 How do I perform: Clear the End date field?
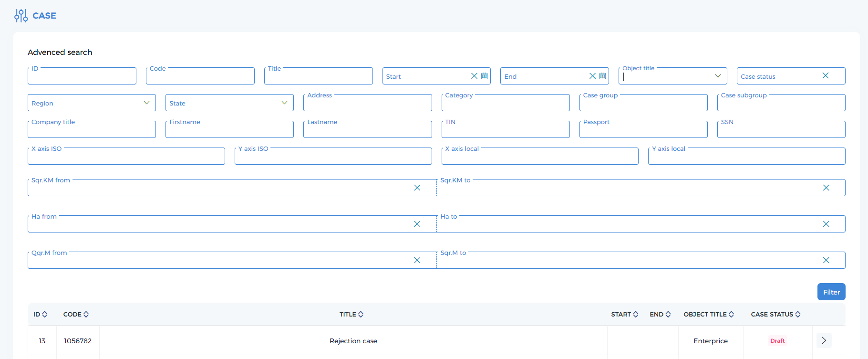pos(592,76)
